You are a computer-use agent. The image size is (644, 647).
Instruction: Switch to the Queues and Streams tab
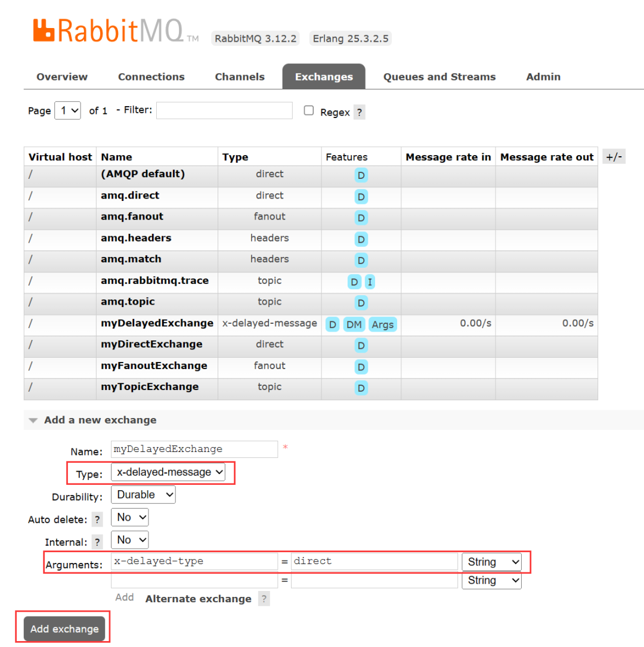coord(439,77)
